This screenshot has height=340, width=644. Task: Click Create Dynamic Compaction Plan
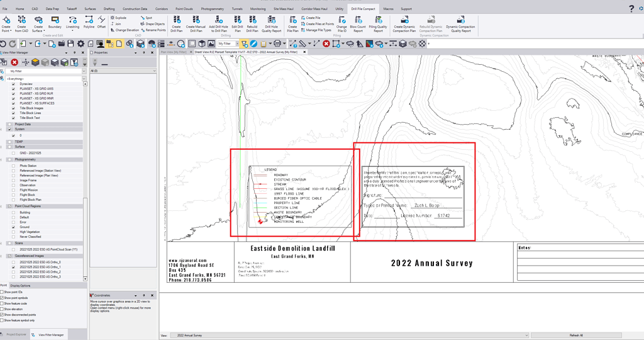pyautogui.click(x=404, y=25)
